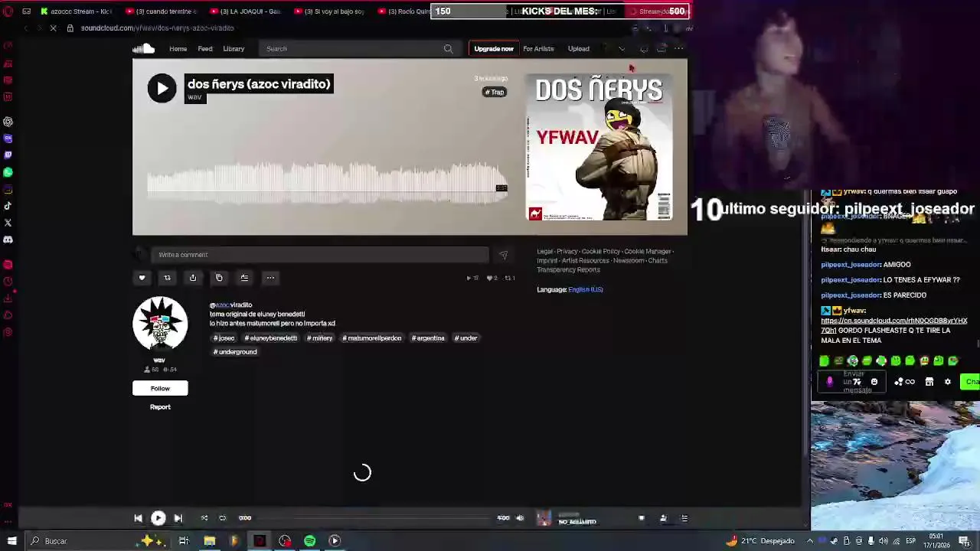Seek within the track waveform
This screenshot has height=551, width=980.
click(x=327, y=184)
